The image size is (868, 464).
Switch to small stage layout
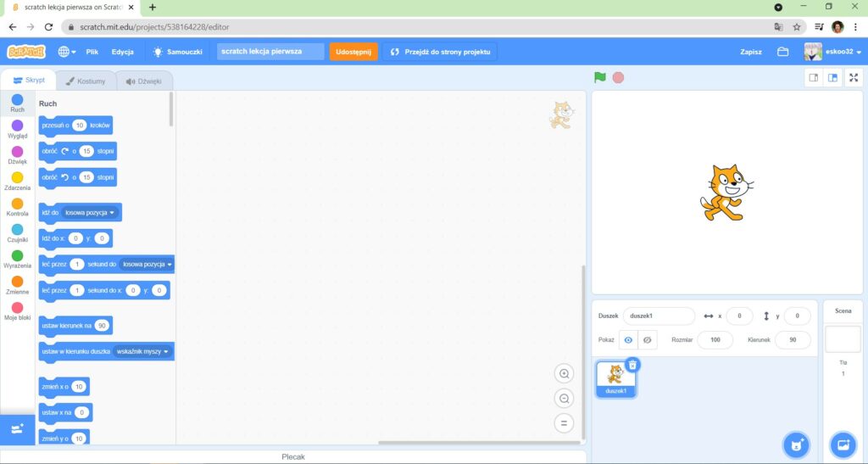click(814, 78)
